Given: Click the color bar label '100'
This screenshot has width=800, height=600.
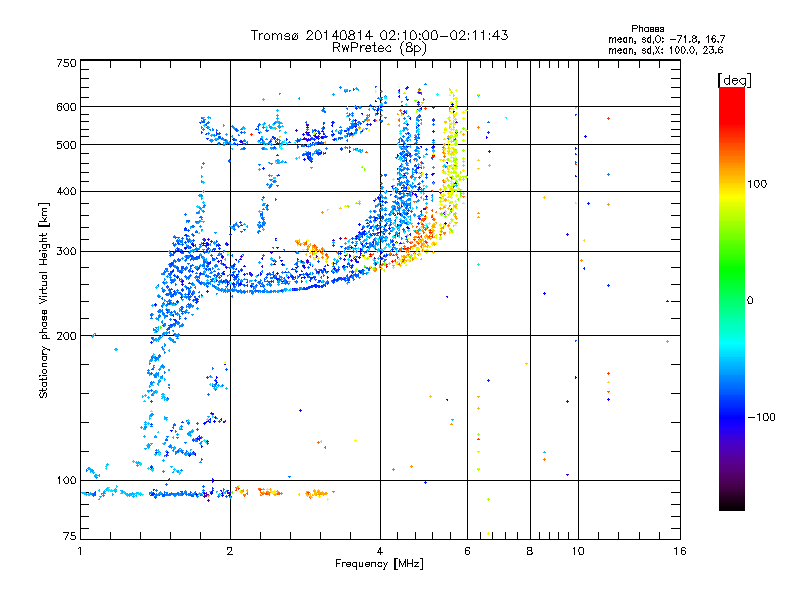Looking at the screenshot, I should click(x=757, y=184).
